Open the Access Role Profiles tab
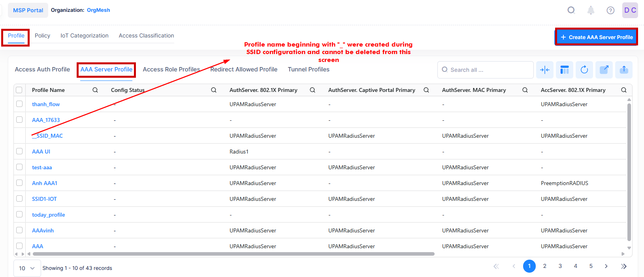Viewport: 644px width, 277px height. point(171,69)
